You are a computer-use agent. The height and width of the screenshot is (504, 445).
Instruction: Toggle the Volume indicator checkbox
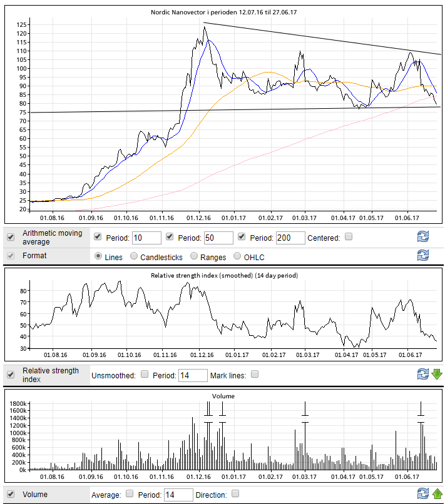[11, 495]
